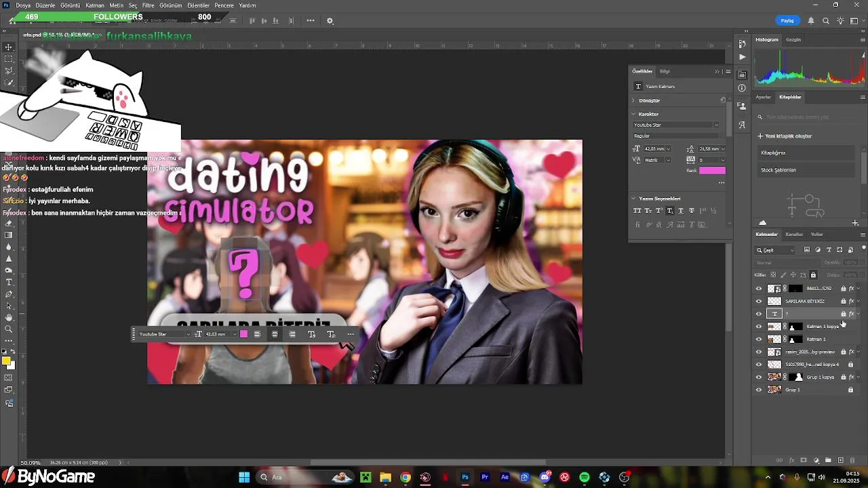Image resolution: width=868 pixels, height=488 pixels.
Task: Create a new layer via plus icon
Action: pos(841,461)
